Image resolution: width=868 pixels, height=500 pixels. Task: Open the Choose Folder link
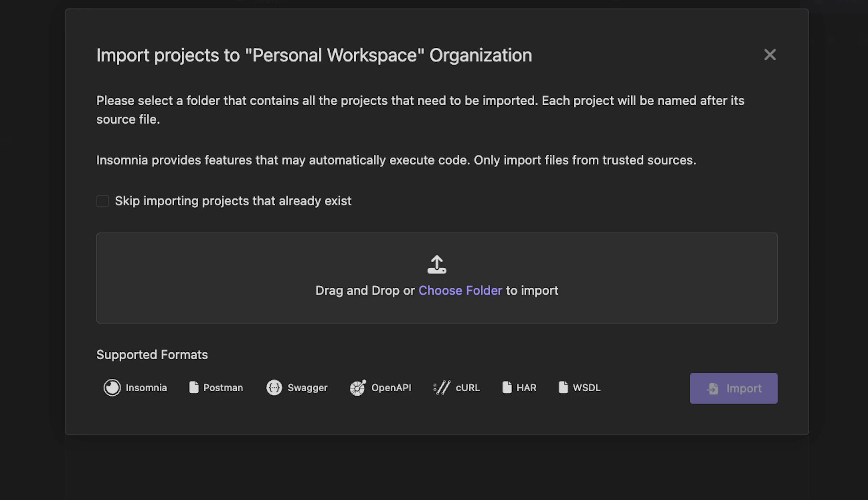(x=460, y=291)
